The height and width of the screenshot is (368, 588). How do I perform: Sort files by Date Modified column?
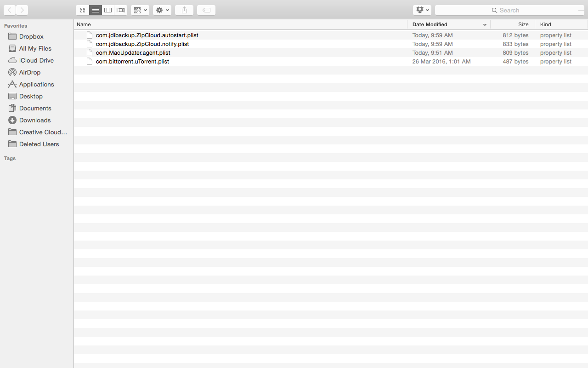(x=449, y=24)
